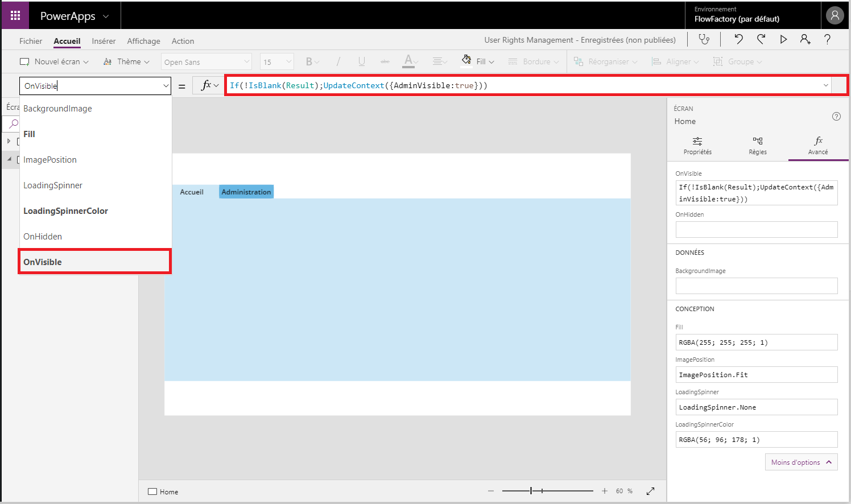Switch to the Règles tab
The height and width of the screenshot is (504, 851).
(x=757, y=146)
